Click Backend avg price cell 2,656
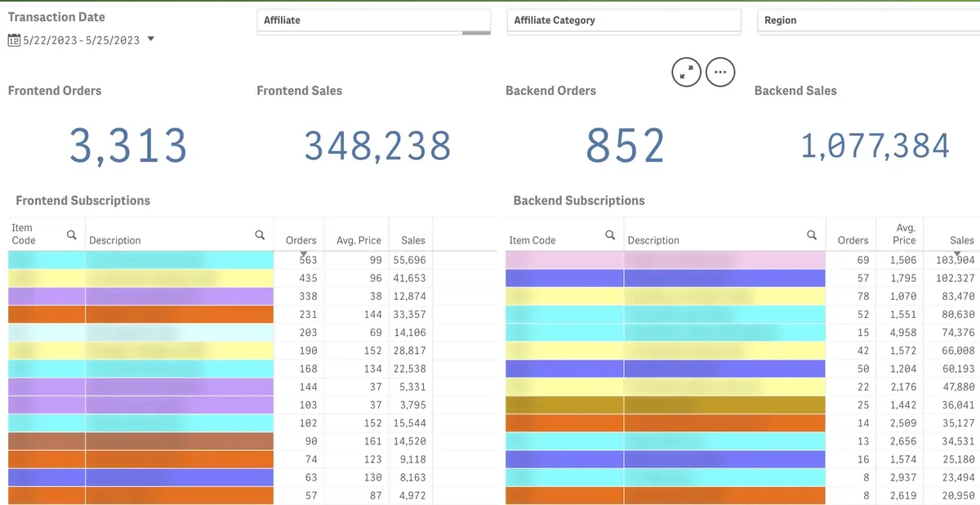Viewport: 980px width, 505px height. [902, 441]
